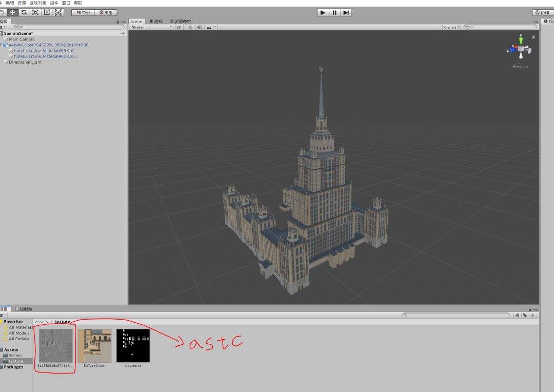Screen dimensions: 554x392
Task: Click the Step frame button
Action: tap(346, 12)
